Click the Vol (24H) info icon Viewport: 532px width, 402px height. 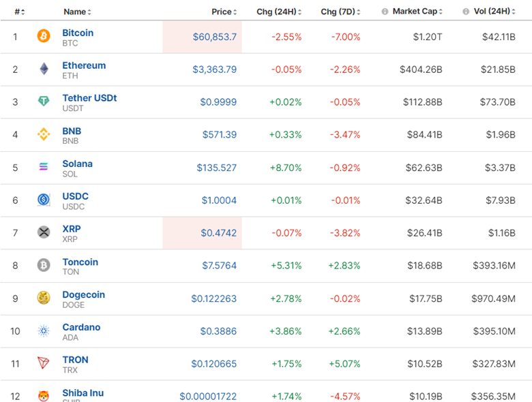pos(466,12)
